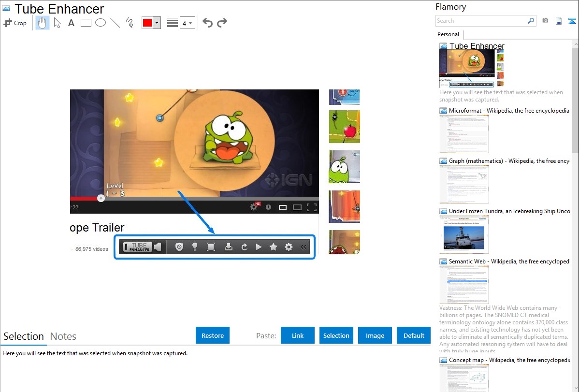
Task: Select the rectangle shape tool
Action: (x=86, y=23)
